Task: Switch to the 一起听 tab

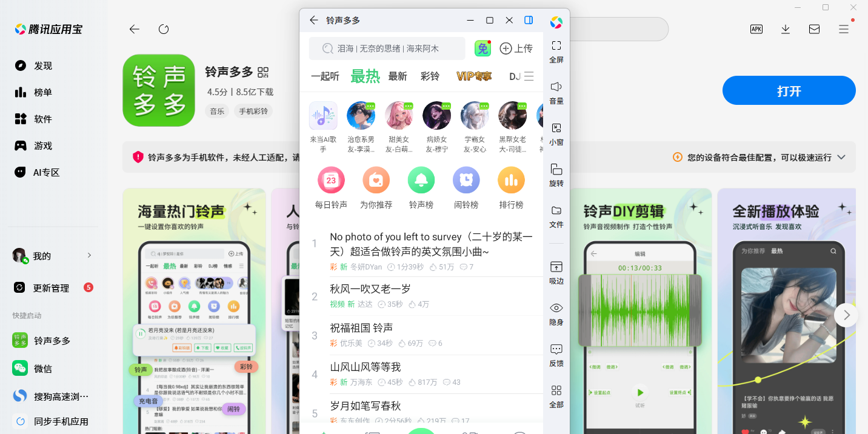Action: [325, 76]
